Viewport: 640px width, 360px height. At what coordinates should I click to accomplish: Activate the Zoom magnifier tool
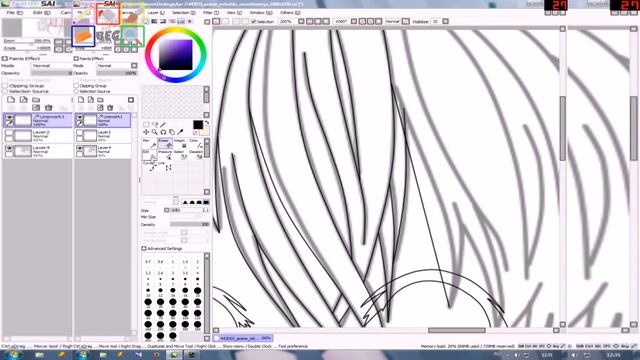pos(155,132)
